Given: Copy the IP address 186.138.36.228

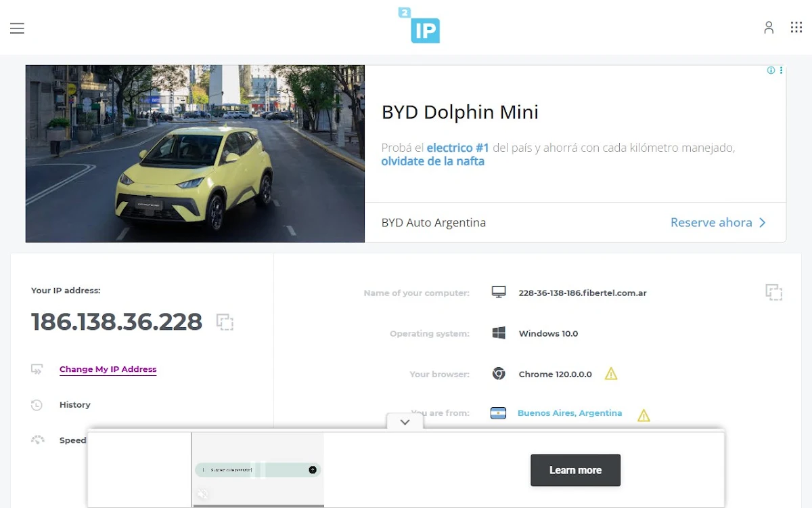Looking at the screenshot, I should [x=225, y=322].
